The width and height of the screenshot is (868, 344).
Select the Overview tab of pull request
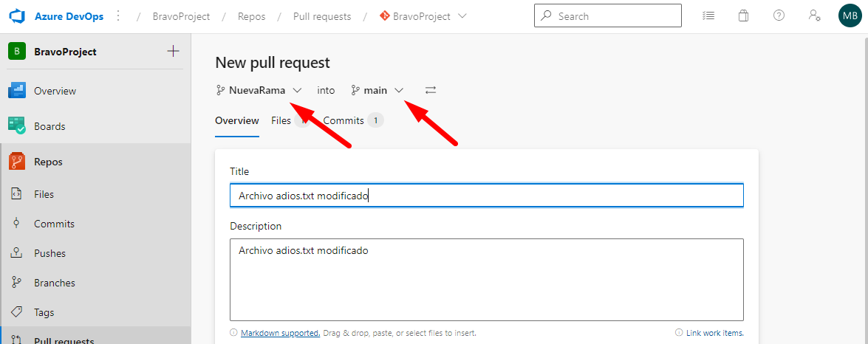(x=237, y=120)
